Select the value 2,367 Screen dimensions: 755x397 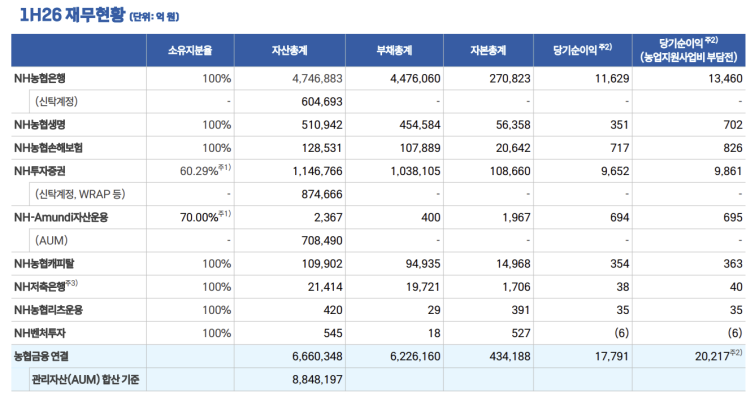point(328,217)
